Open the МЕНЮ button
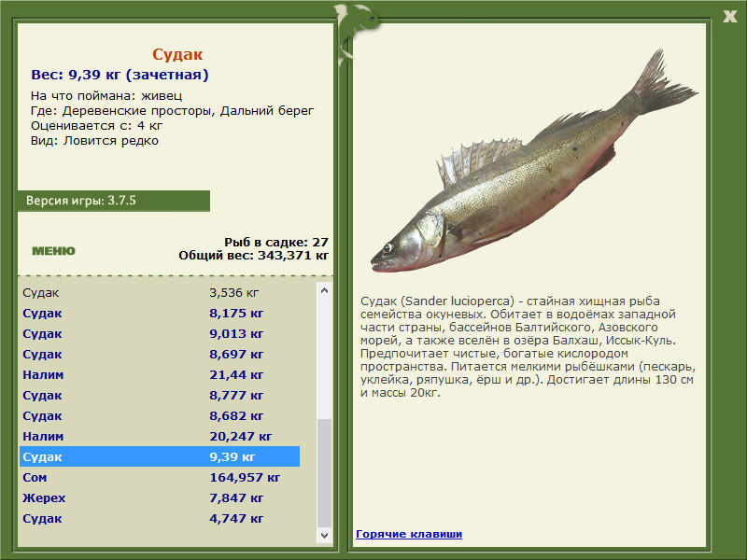This screenshot has height=560, width=747. (x=53, y=251)
